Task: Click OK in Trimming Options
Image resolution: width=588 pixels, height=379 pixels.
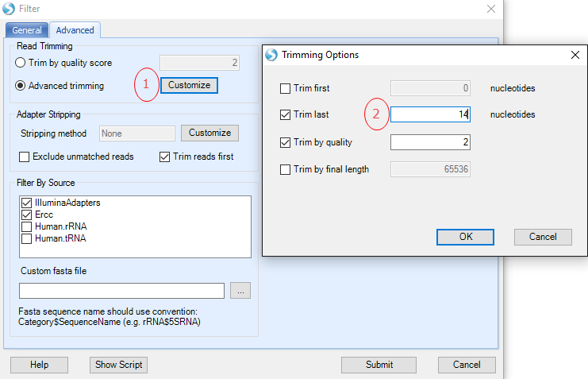Action: (x=465, y=237)
